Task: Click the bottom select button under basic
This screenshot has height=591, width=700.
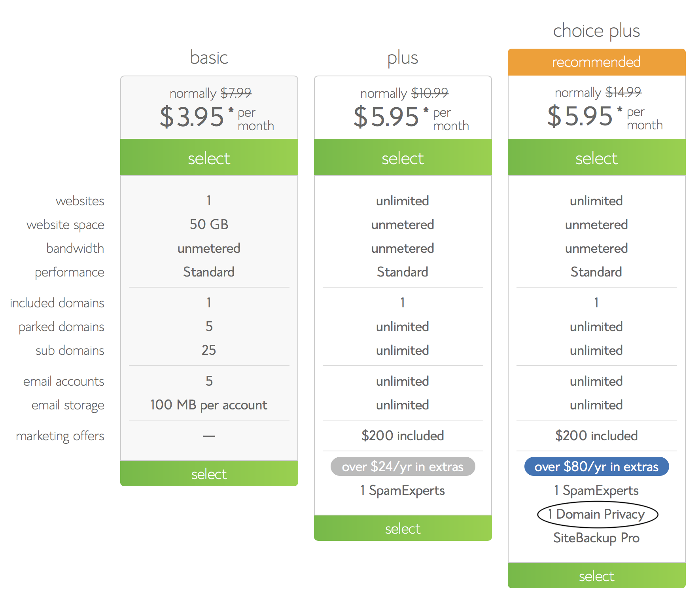Action: coord(209,474)
